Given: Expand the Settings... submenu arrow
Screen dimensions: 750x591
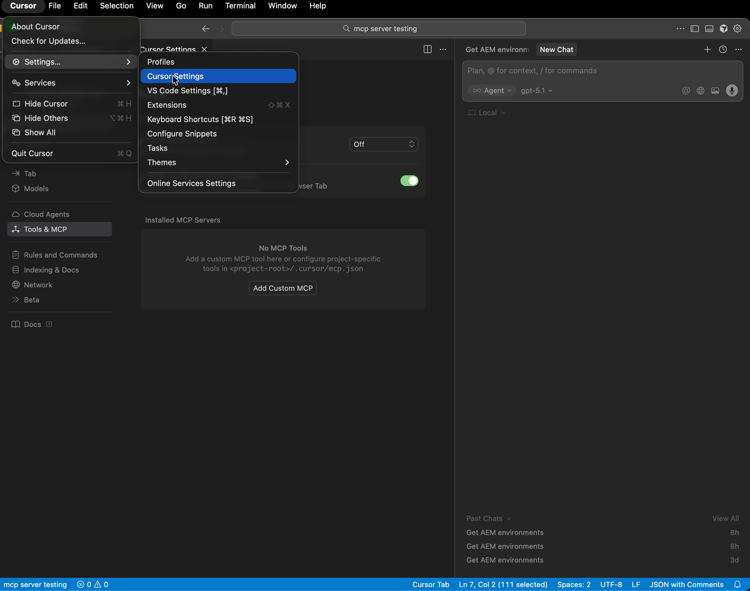Looking at the screenshot, I should (128, 62).
